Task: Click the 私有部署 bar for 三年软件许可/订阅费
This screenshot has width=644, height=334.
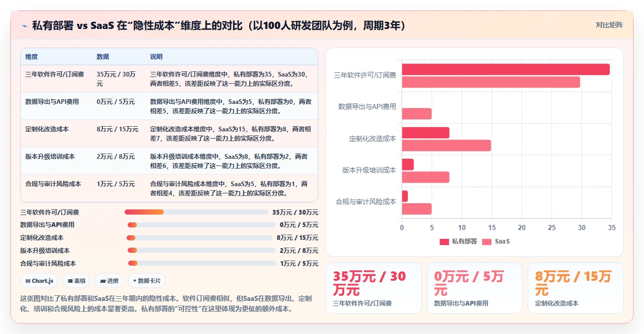Action: click(505, 69)
